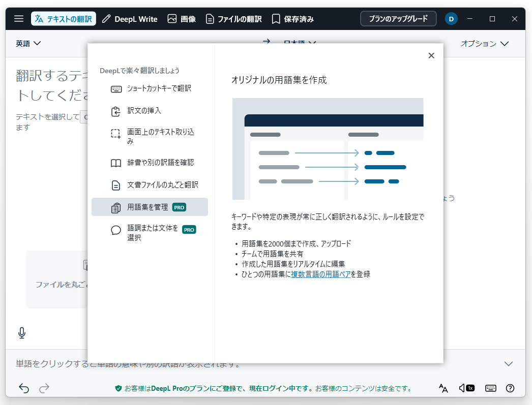Viewport: 532px width, 405px height.
Task: Open the font size settings icon
Action: pos(443,388)
